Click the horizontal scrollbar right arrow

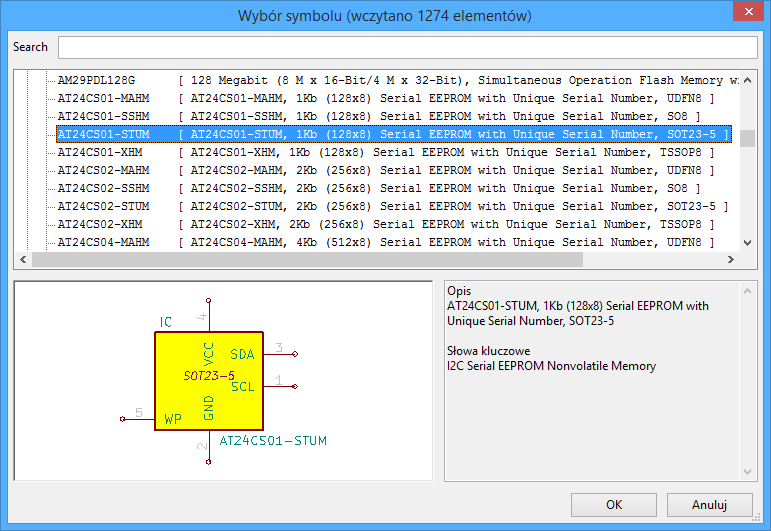(x=730, y=260)
